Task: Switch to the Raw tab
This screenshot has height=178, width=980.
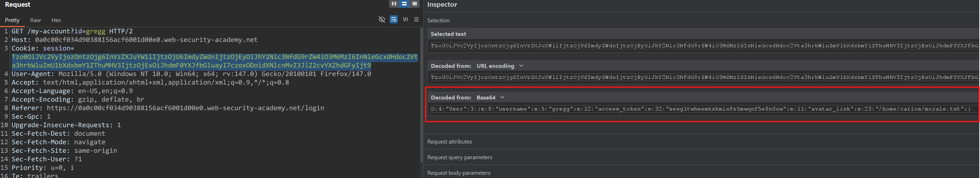Action: click(x=36, y=20)
